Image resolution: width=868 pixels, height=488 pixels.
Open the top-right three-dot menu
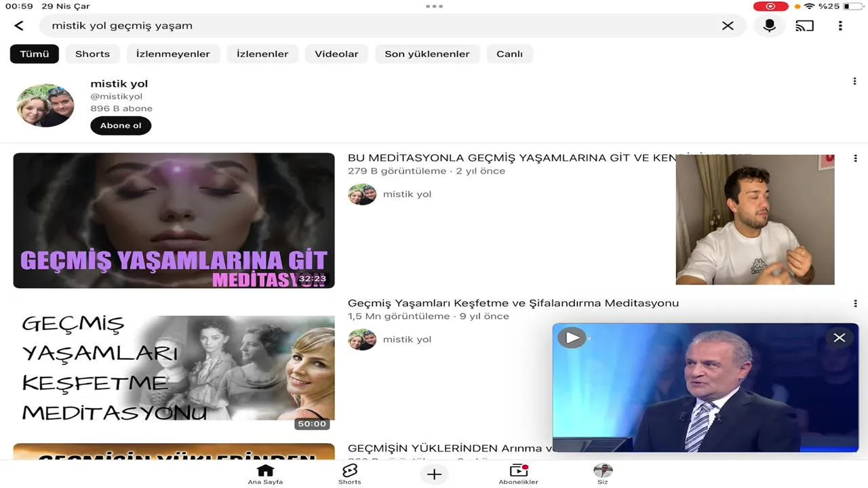pyautogui.click(x=840, y=26)
